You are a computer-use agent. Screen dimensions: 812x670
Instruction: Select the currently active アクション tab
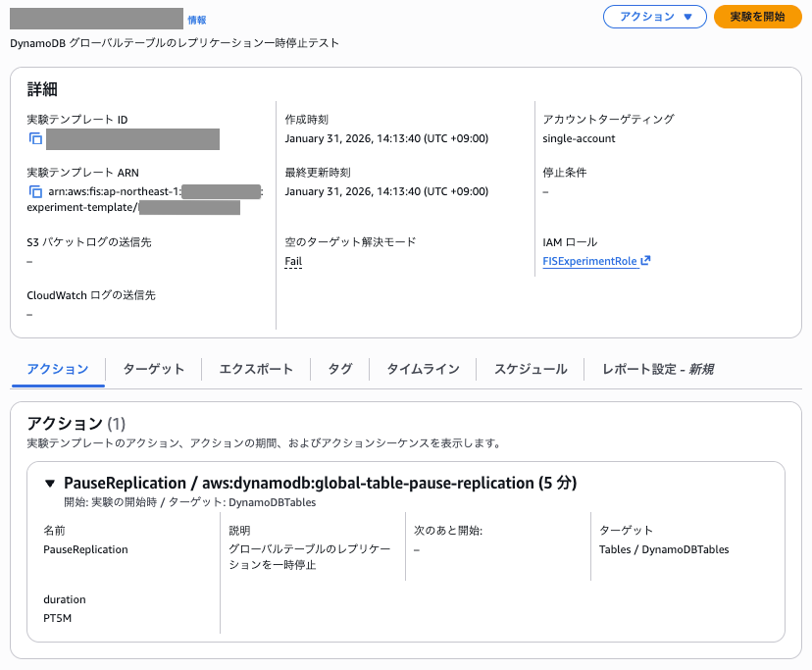coord(56,369)
